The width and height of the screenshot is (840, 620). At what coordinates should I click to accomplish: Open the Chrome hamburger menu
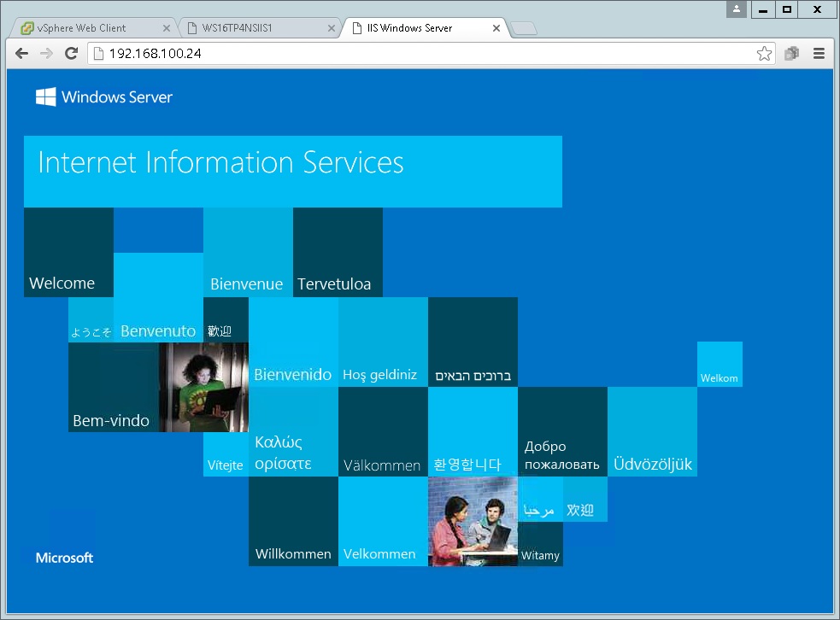[x=819, y=53]
